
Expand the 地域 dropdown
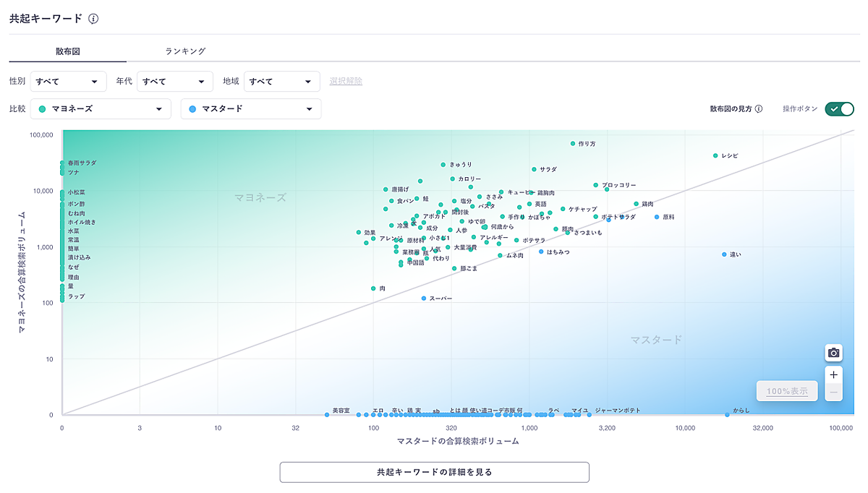(x=281, y=82)
